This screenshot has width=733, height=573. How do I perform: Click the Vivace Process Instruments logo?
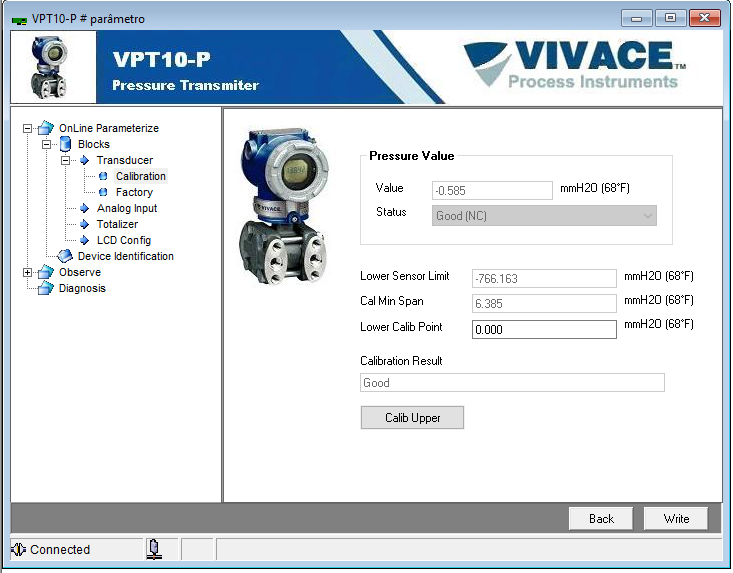[x=575, y=64]
